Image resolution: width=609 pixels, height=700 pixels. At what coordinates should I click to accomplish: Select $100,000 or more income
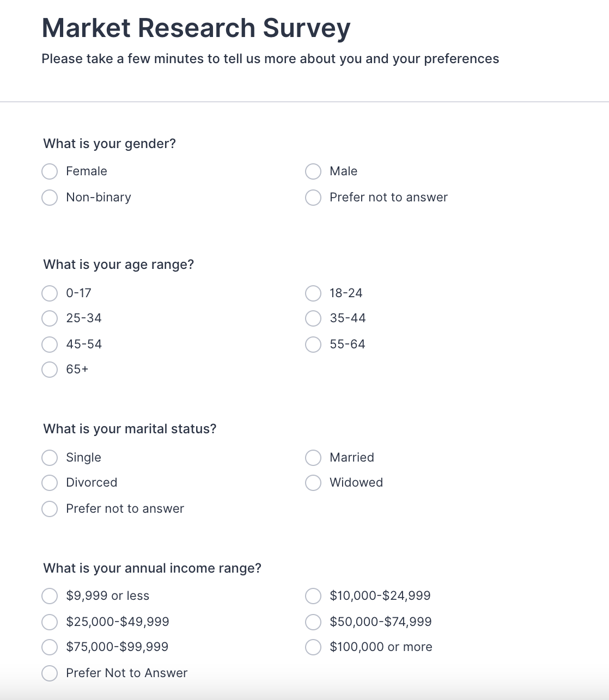click(x=313, y=647)
